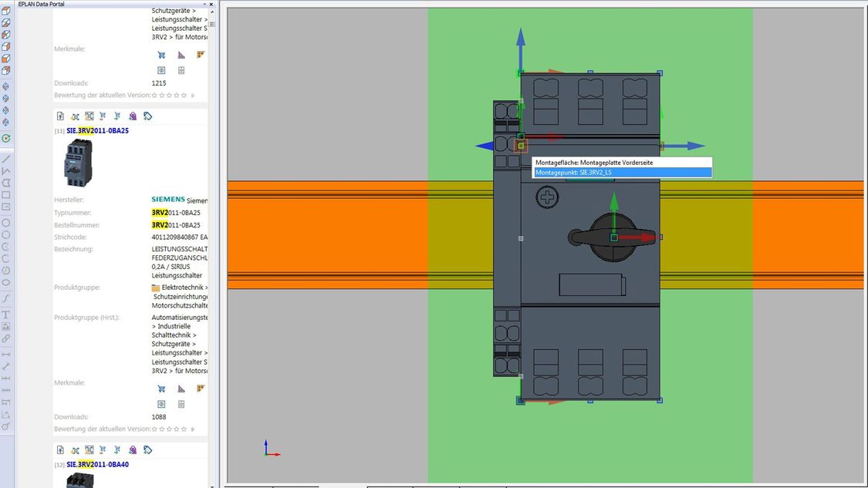This screenshot has width=868, height=488.
Task: Select the rectangle drawing tool
Action: (x=6, y=195)
